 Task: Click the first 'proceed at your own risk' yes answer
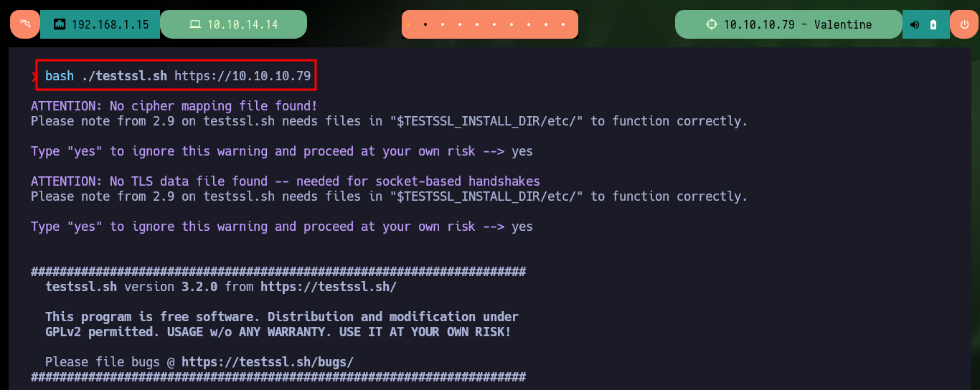coord(522,151)
